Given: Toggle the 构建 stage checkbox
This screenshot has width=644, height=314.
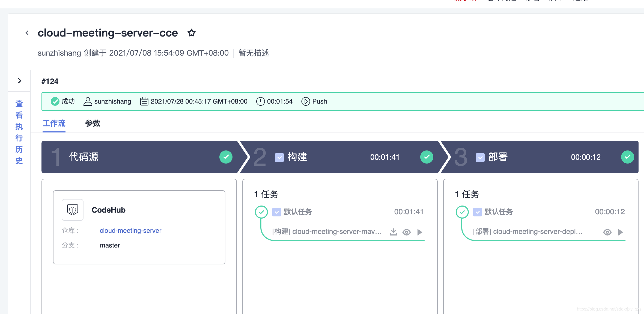Looking at the screenshot, I should pyautogui.click(x=279, y=157).
